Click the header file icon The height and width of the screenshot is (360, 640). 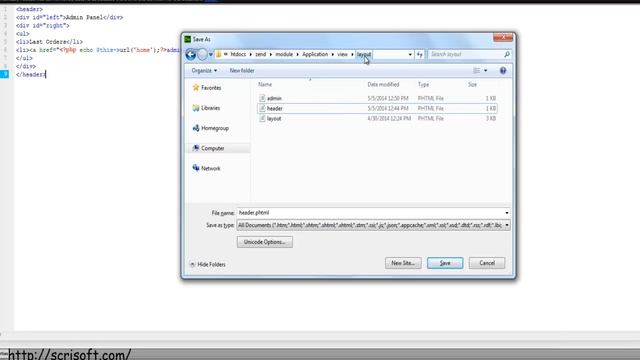pyautogui.click(x=262, y=109)
